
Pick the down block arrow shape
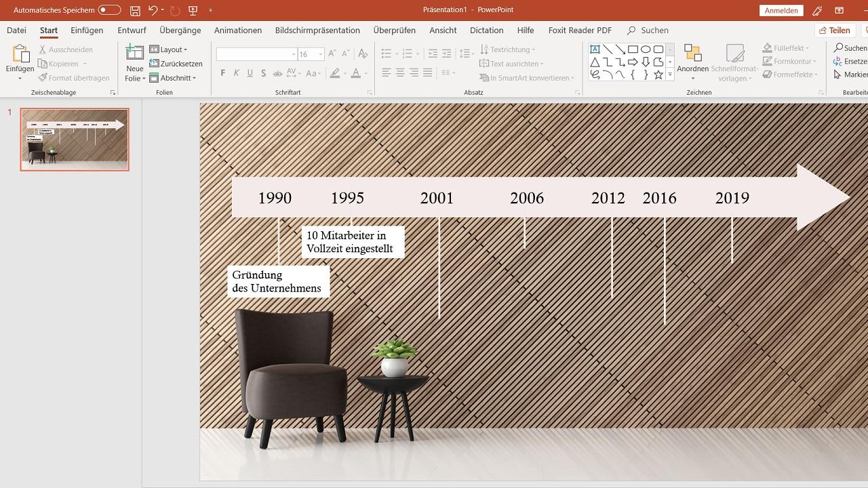[646, 62]
